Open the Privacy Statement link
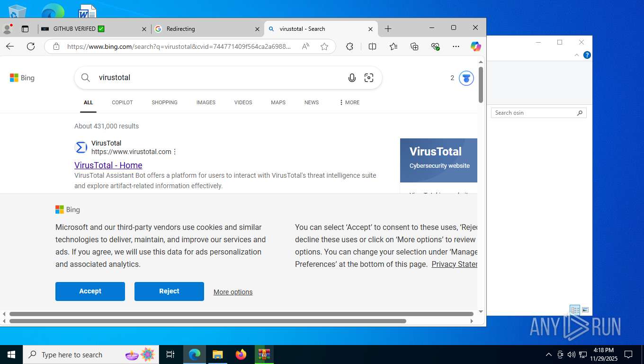Viewport: 644px width, 364px height. coord(455,264)
